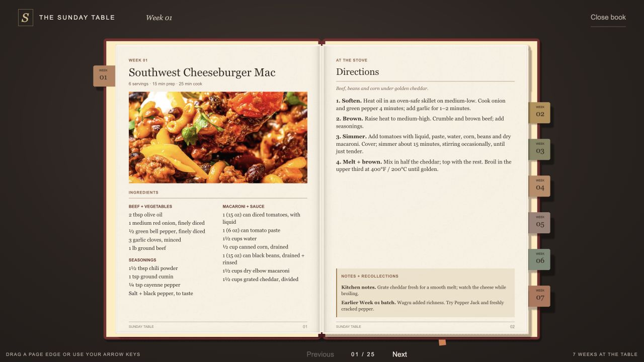Go to the Week 05 tab

coord(539,223)
